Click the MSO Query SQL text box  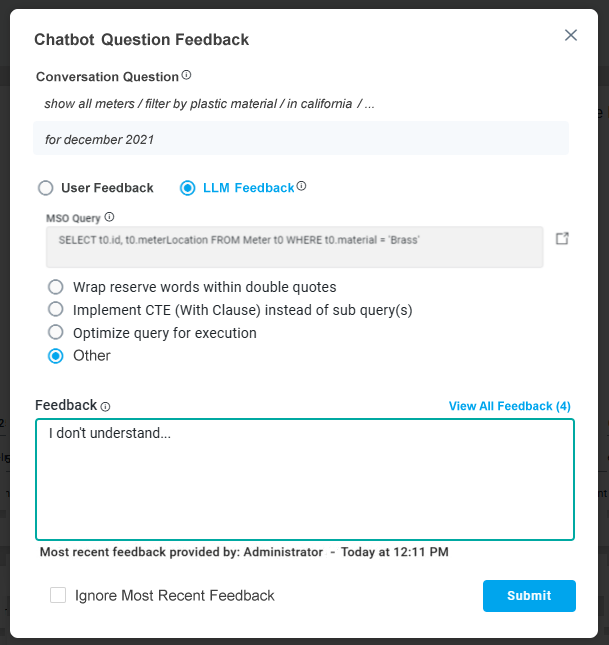tap(294, 247)
